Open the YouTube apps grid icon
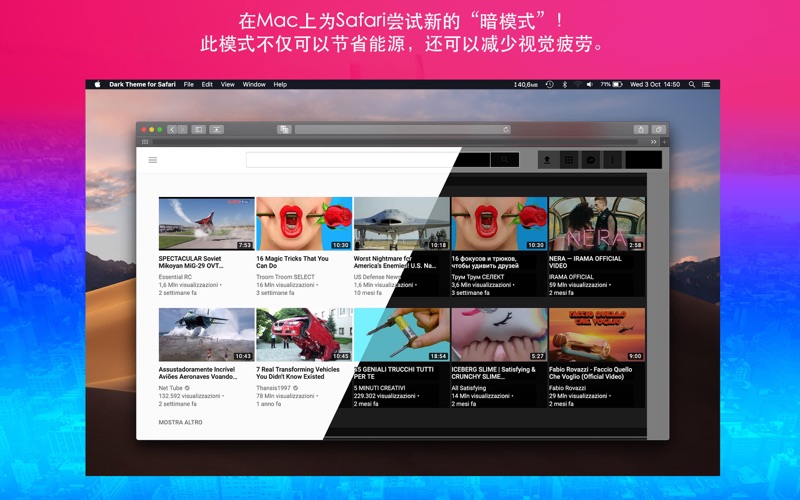Screen dimensions: 800x500 [x=568, y=160]
